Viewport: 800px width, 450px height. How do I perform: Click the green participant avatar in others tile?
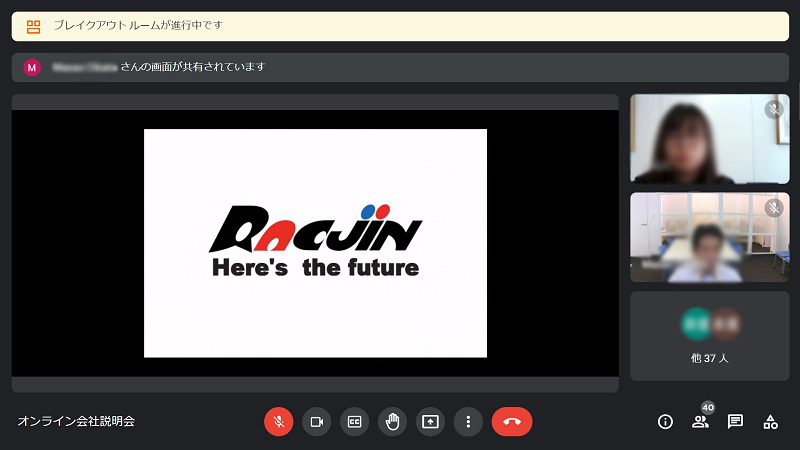(696, 324)
